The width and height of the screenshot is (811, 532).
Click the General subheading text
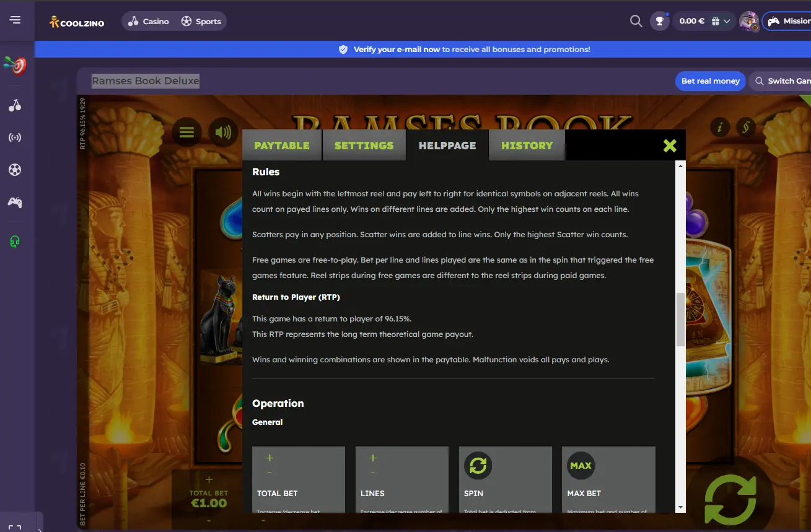click(x=267, y=422)
